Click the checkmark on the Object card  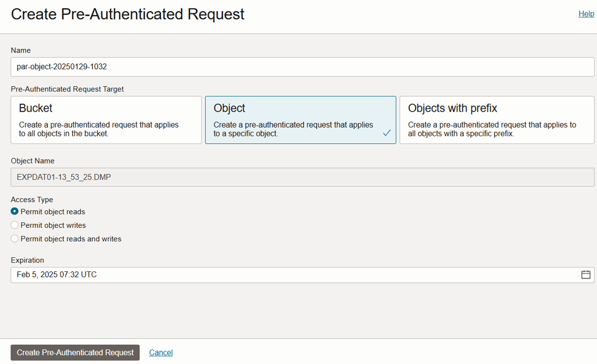[387, 133]
